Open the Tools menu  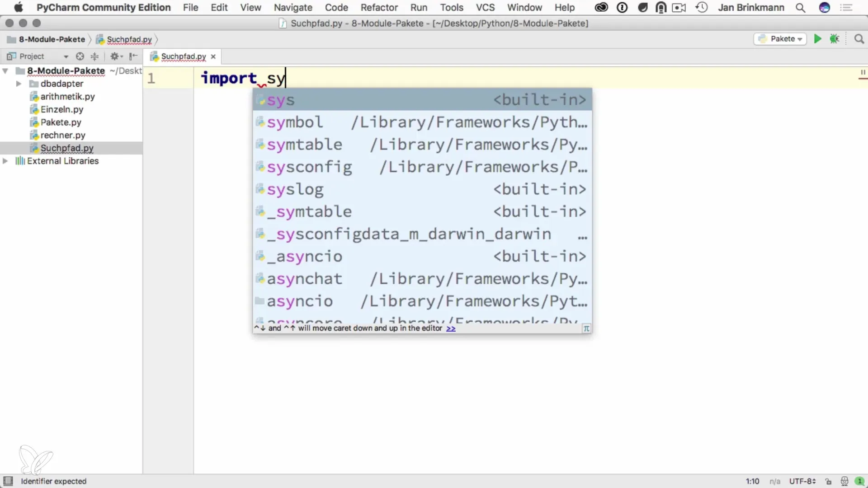452,8
